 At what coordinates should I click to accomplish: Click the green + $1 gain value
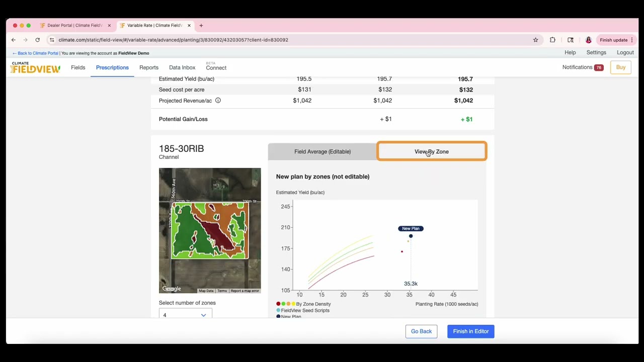[466, 119]
